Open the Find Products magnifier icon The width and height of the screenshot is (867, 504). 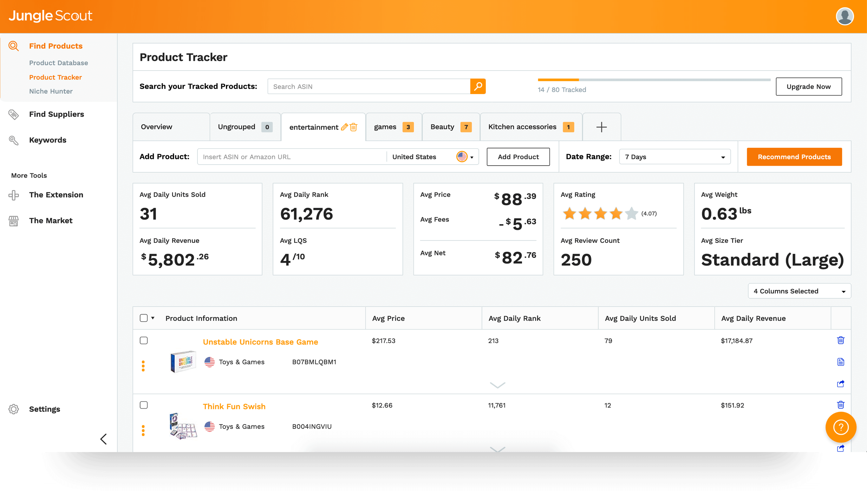[13, 46]
